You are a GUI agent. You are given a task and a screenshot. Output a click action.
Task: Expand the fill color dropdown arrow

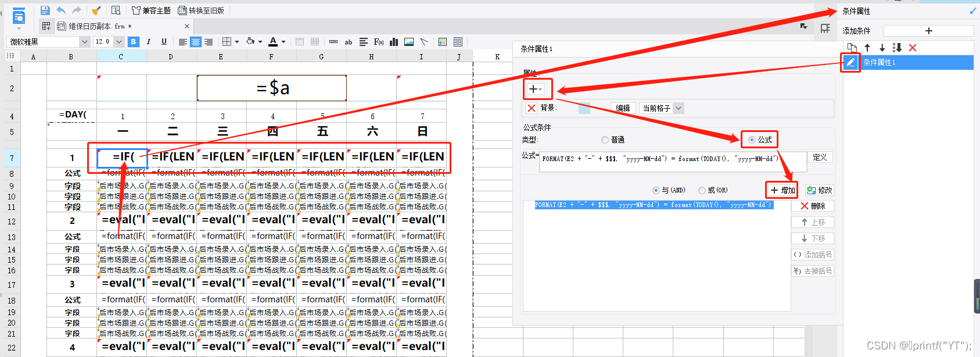260,42
